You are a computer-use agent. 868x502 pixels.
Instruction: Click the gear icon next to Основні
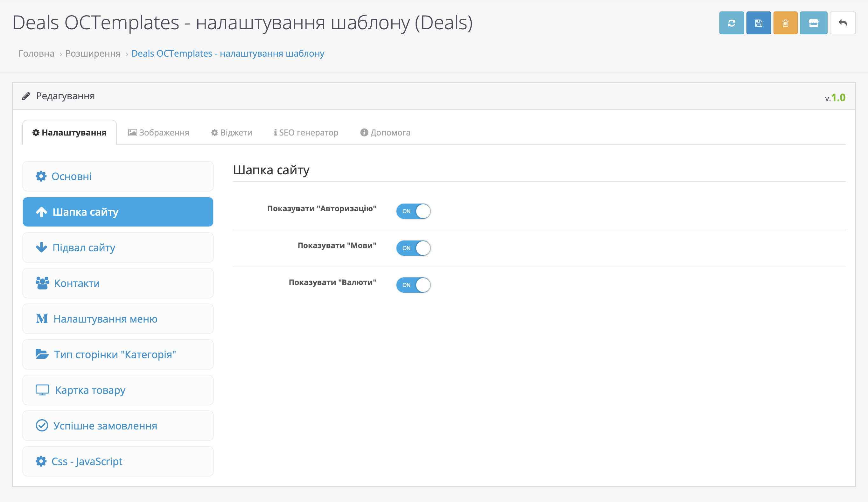[x=41, y=176]
